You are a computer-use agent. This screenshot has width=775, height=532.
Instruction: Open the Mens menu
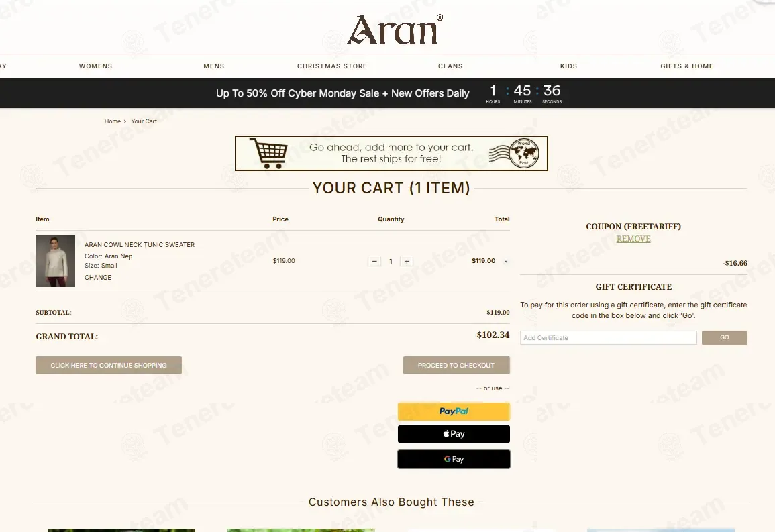214,66
